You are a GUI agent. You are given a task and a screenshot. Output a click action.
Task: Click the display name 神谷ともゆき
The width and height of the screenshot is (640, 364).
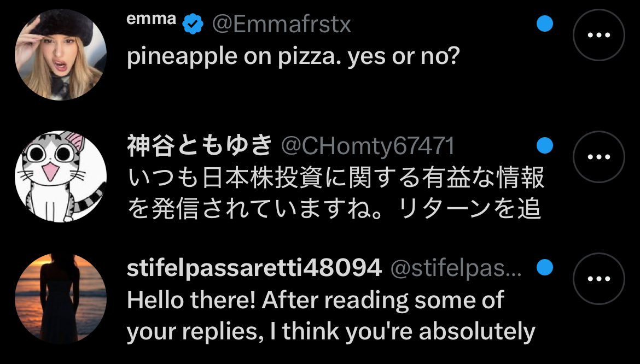[x=200, y=146]
